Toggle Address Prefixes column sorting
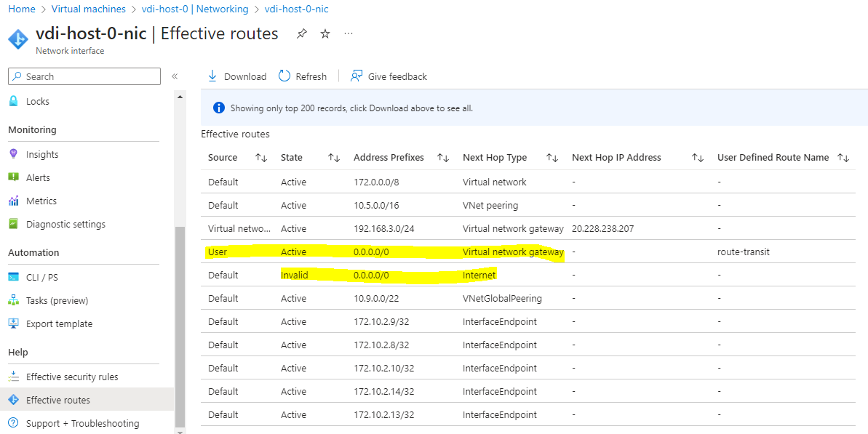This screenshot has width=868, height=434. coord(444,157)
